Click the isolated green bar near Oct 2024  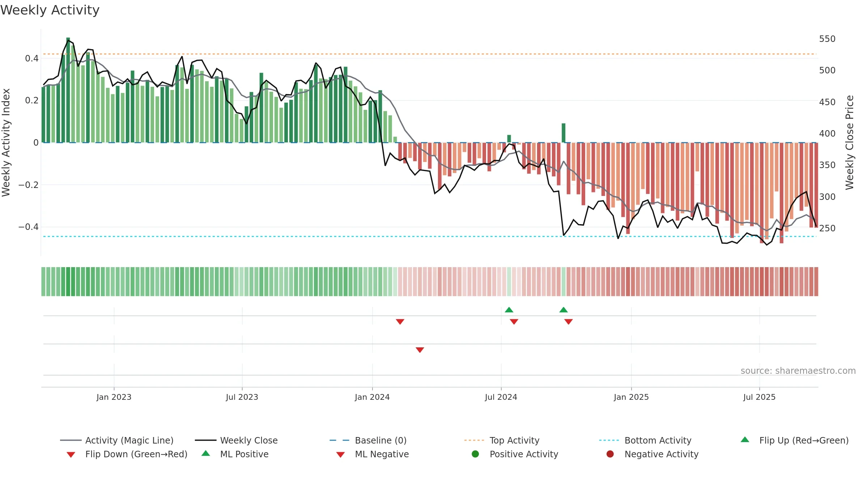(x=563, y=133)
